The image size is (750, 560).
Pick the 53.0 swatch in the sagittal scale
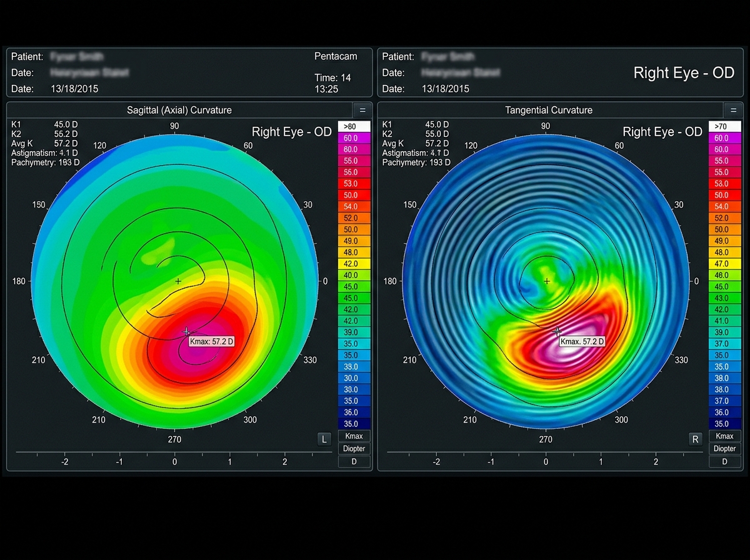pyautogui.click(x=354, y=184)
